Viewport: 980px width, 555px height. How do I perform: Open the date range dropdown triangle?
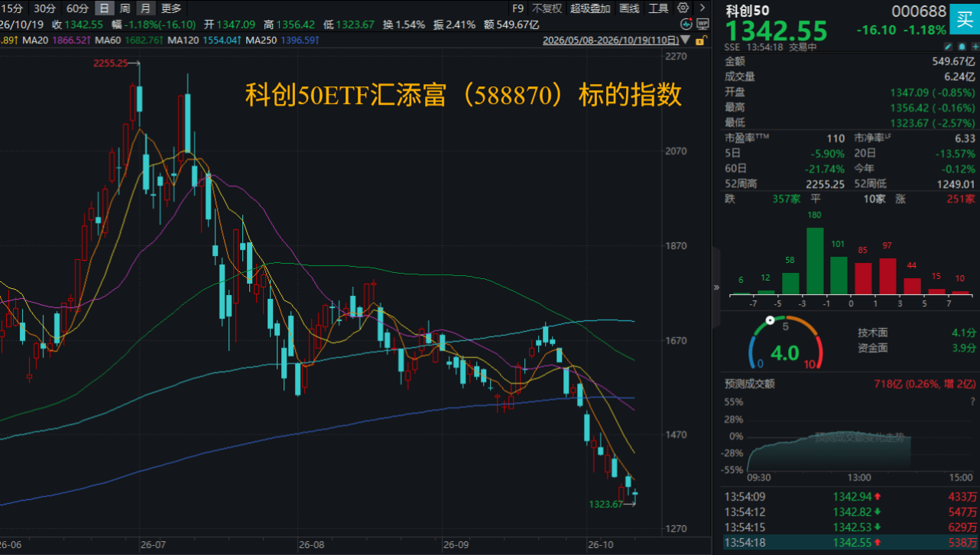(683, 39)
